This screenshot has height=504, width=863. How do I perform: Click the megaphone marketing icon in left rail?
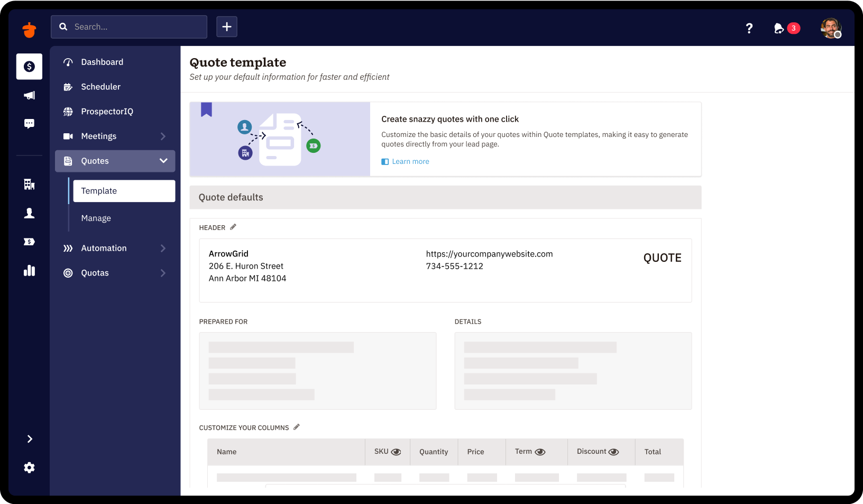point(29,95)
